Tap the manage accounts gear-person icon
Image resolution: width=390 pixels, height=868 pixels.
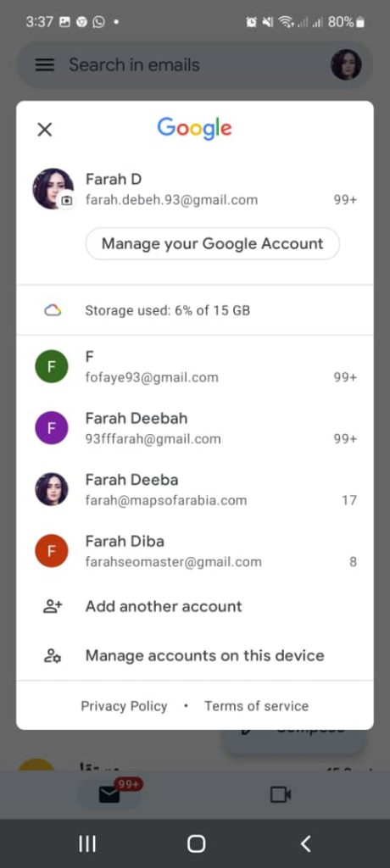[x=53, y=655]
